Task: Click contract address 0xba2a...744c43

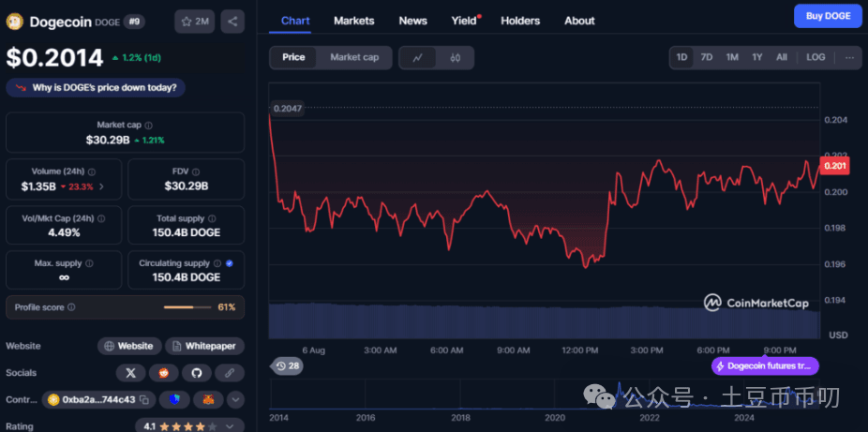Action: [98, 399]
